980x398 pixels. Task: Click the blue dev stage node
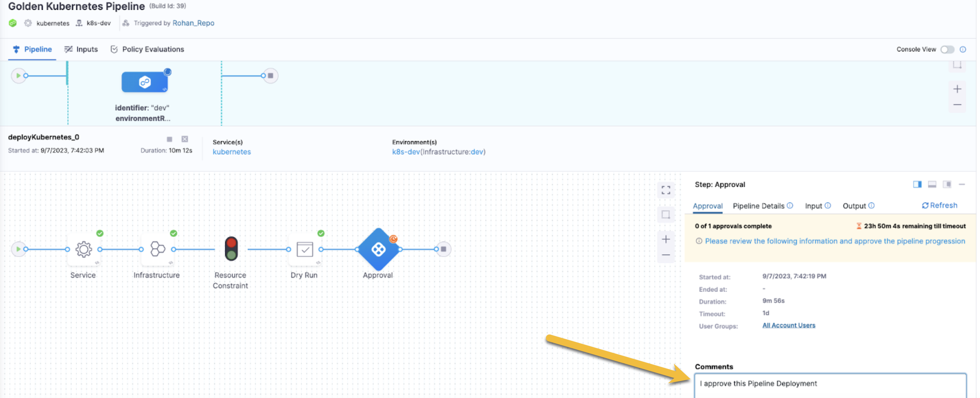[x=145, y=82]
